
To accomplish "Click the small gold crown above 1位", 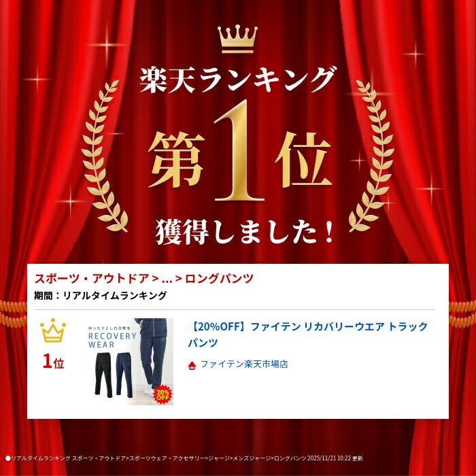I will [53, 330].
